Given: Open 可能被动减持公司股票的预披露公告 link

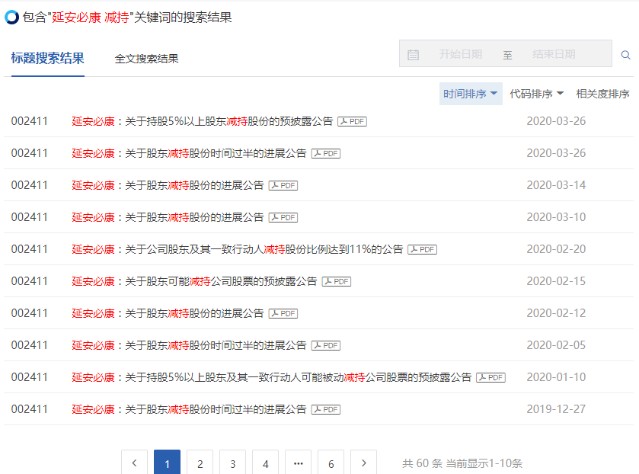Looking at the screenshot, I should click(x=271, y=377).
